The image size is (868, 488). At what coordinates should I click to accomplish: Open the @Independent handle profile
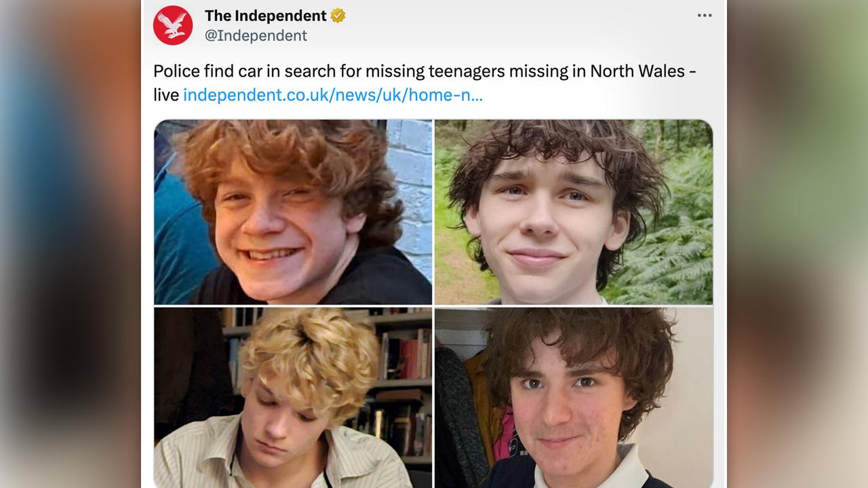pos(256,36)
